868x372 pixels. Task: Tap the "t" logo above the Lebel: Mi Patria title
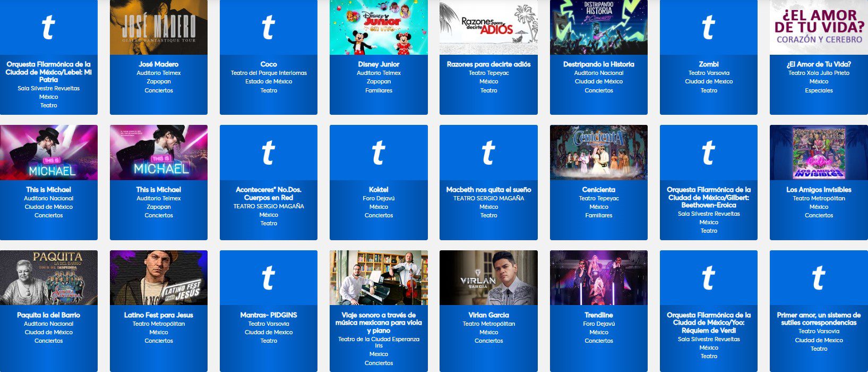tap(49, 27)
